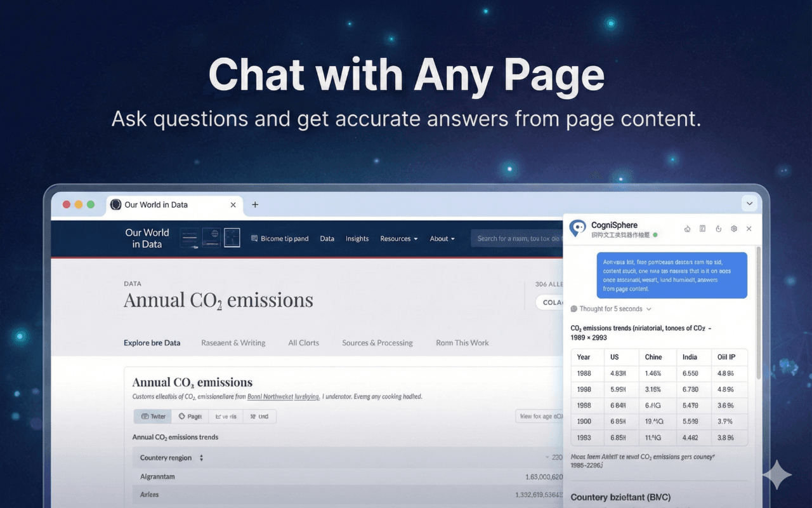The width and height of the screenshot is (812, 508).
Task: Click the India column header in CogniSphere table
Action: pyautogui.click(x=693, y=357)
